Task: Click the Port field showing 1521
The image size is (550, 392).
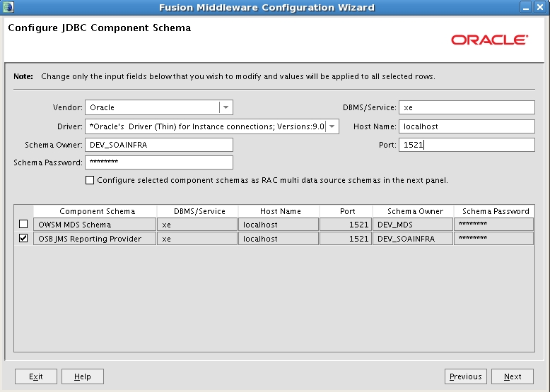Action: click(467, 145)
